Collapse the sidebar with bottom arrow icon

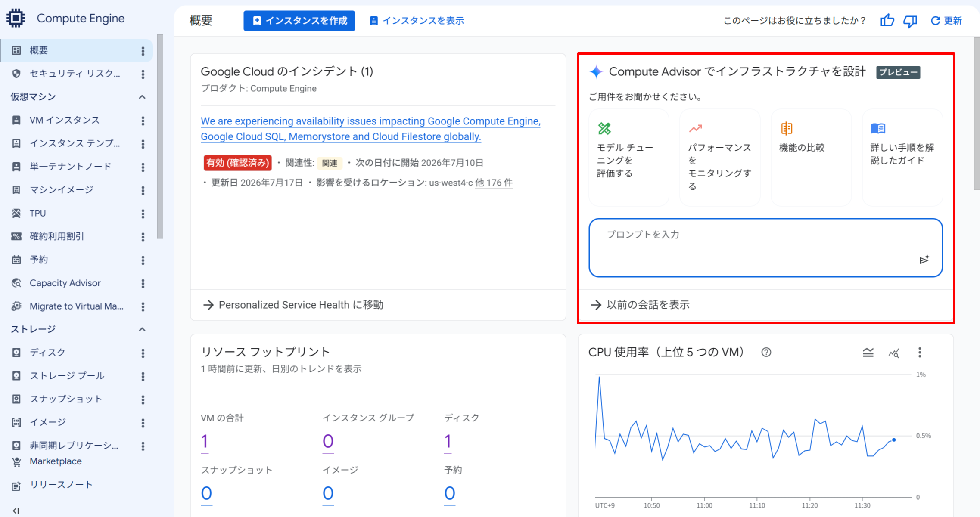16,511
